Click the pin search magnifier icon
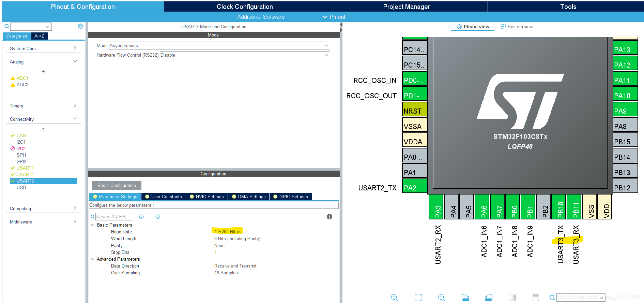The width and height of the screenshot is (644, 303). coord(552,298)
